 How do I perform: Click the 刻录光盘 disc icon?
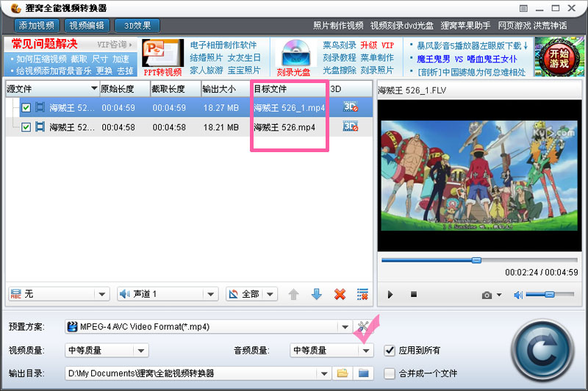tap(295, 54)
